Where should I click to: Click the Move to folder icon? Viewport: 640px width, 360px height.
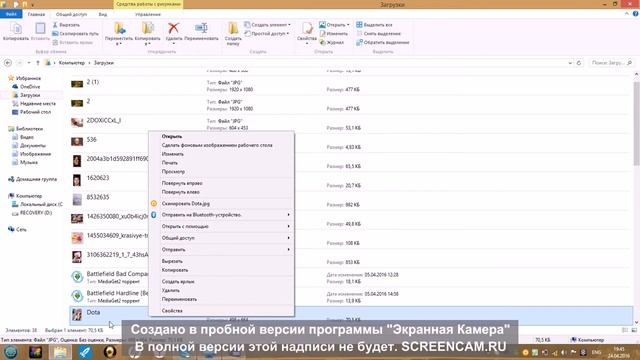(119, 28)
